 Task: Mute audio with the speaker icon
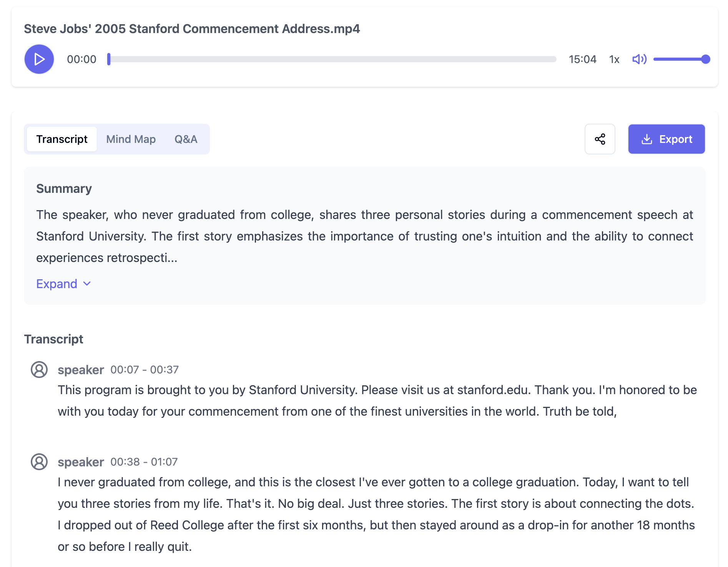[x=640, y=59]
